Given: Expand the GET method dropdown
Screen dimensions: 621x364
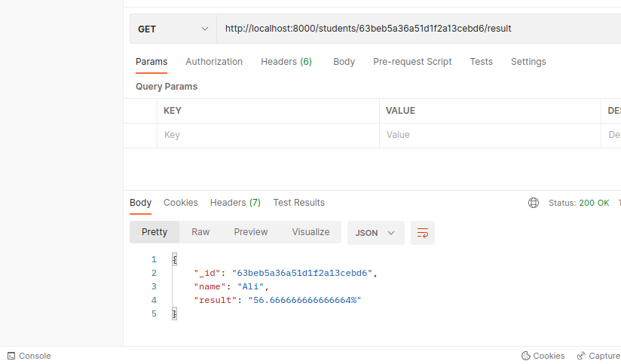Looking at the screenshot, I should pyautogui.click(x=173, y=29).
